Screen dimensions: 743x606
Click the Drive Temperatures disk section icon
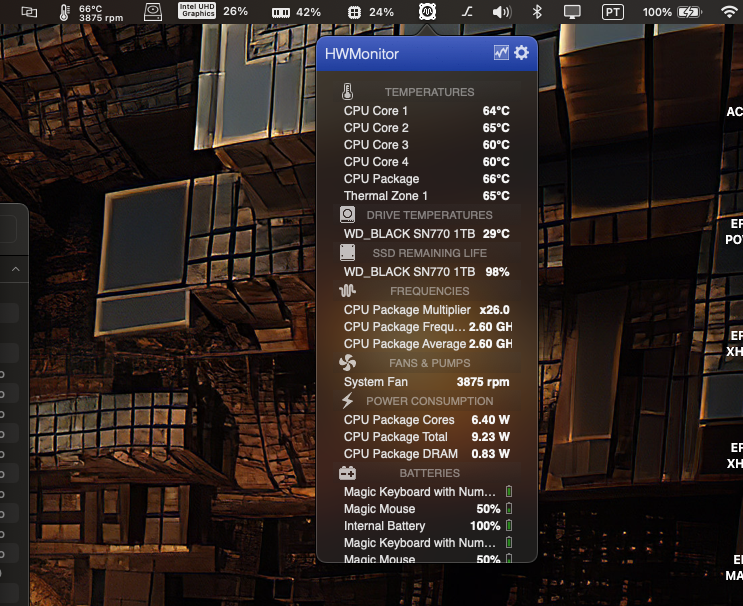347,215
